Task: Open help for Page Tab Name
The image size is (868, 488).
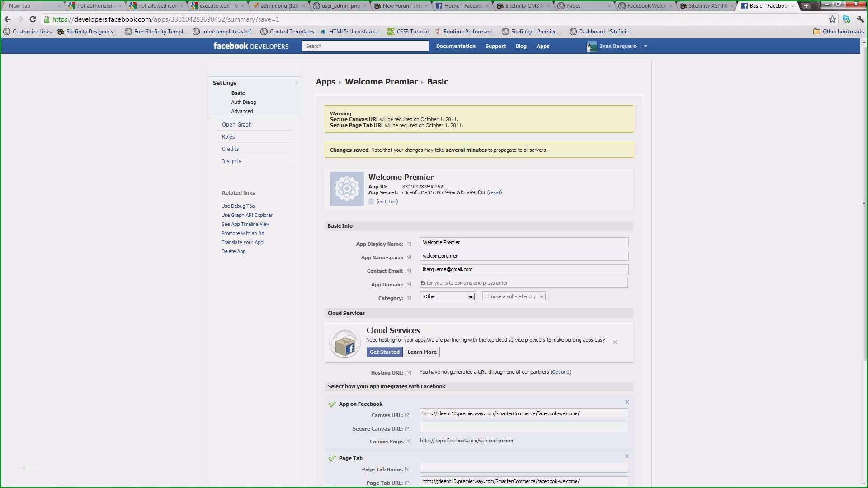Action: click(x=408, y=469)
